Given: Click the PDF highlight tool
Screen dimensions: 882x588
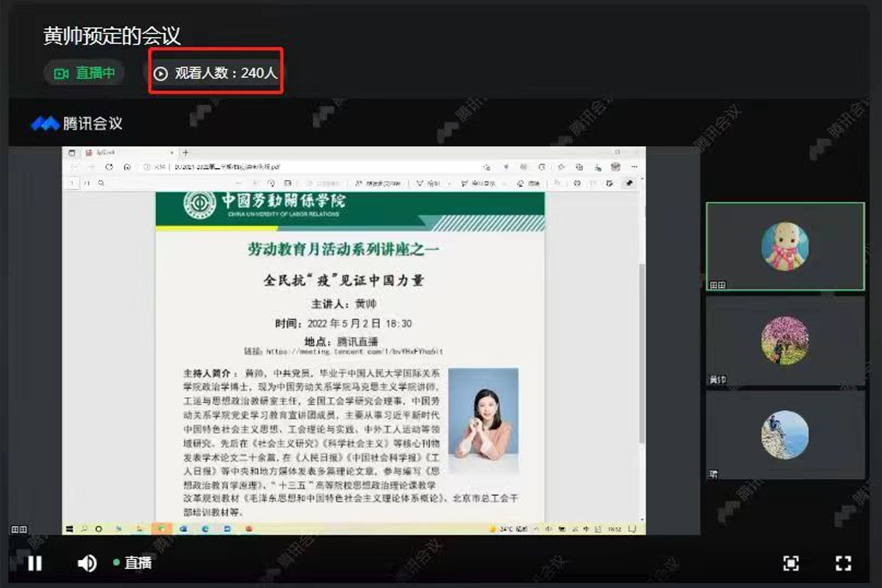Looking at the screenshot, I should (478, 183).
